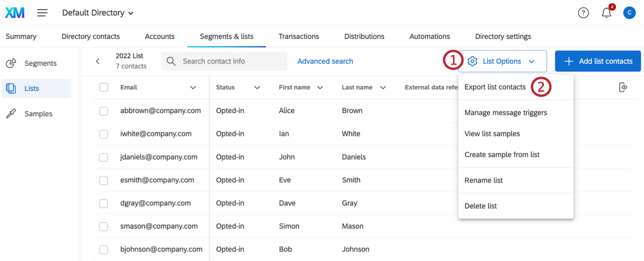Click the Add list contacts button

[598, 61]
